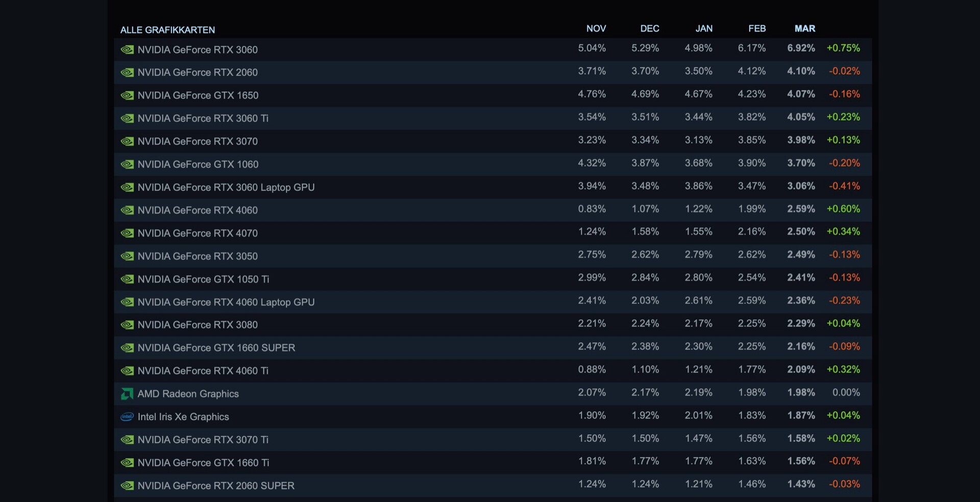Click the NVIDIA GeForce RTX 4060 Laptop GPU name
This screenshot has height=502, width=980.
point(226,302)
